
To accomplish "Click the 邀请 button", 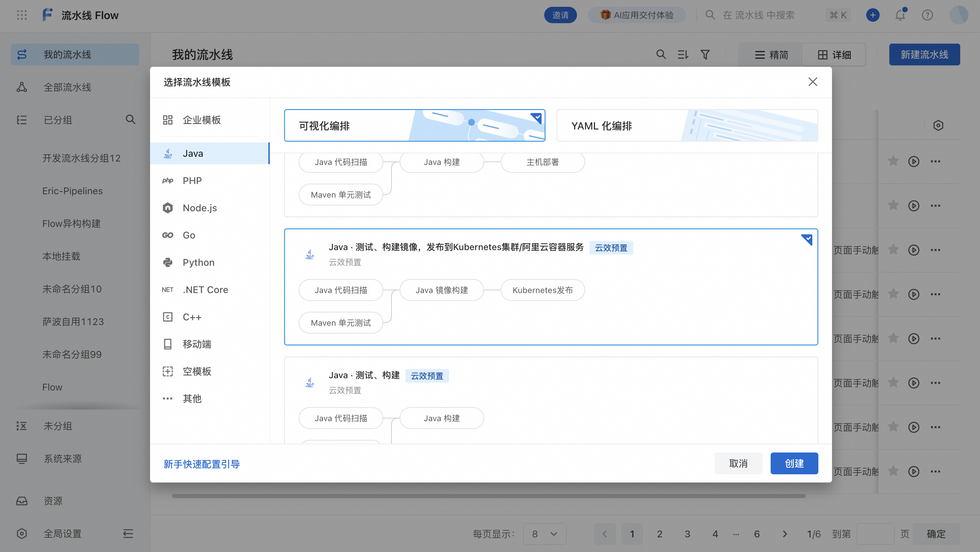I will pyautogui.click(x=560, y=15).
